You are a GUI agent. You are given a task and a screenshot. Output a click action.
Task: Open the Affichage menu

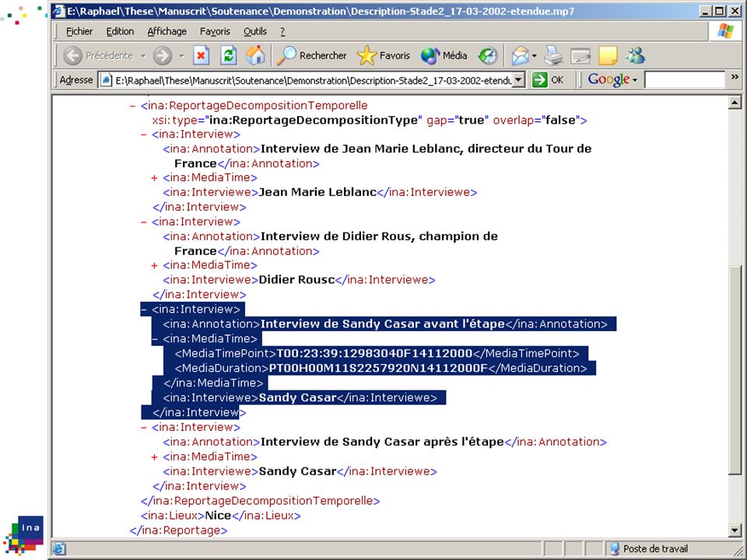pos(167,31)
